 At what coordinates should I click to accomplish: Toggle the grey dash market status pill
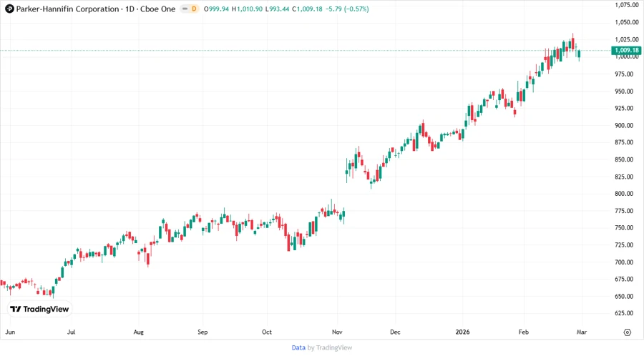point(185,9)
